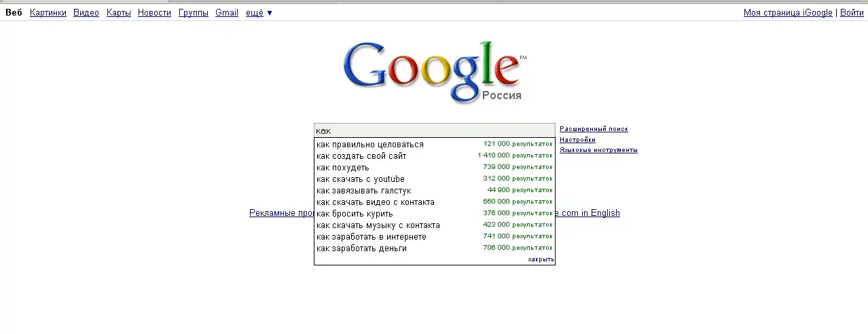Click the Google Россия logo
868x334 pixels.
tap(434, 71)
